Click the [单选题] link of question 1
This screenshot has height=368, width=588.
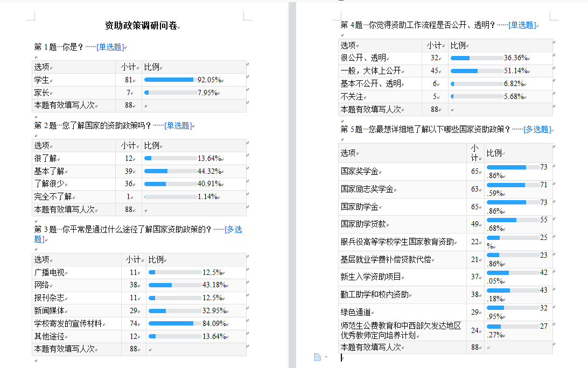click(x=110, y=47)
